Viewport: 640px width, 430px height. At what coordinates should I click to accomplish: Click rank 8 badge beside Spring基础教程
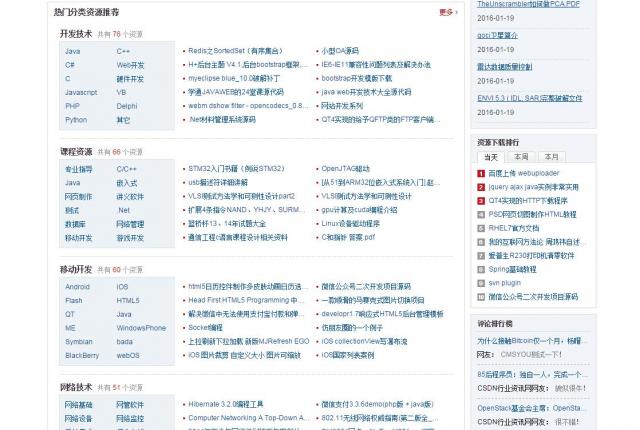click(x=481, y=269)
